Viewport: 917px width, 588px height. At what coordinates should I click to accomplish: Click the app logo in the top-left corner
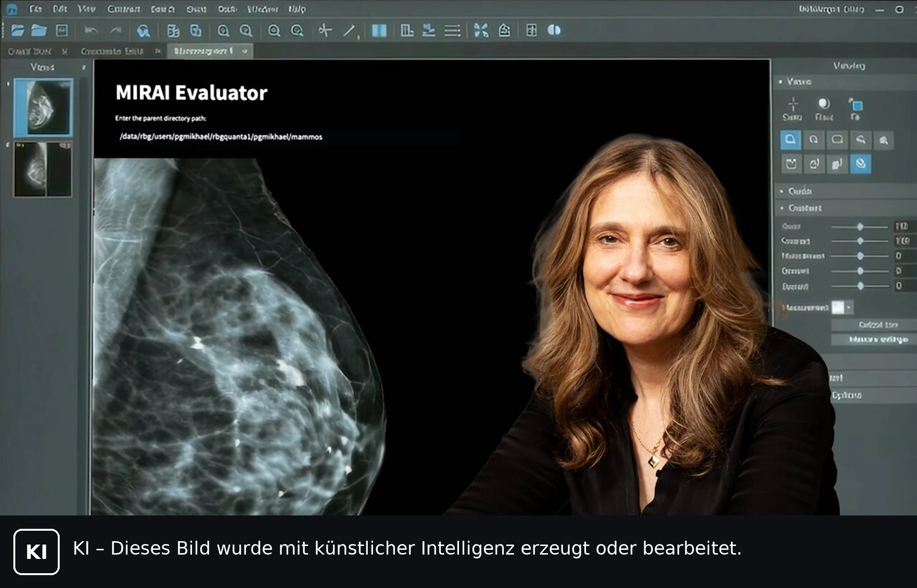coord(12,9)
